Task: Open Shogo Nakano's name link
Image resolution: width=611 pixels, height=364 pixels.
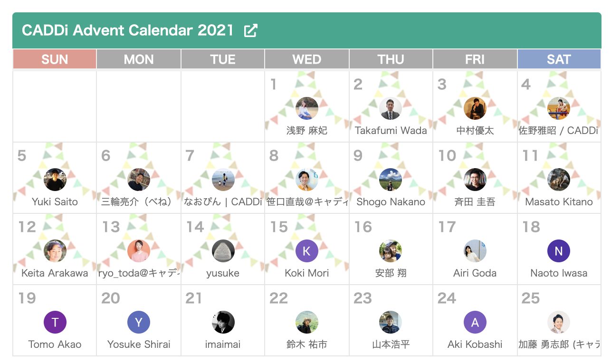Action: tap(391, 202)
